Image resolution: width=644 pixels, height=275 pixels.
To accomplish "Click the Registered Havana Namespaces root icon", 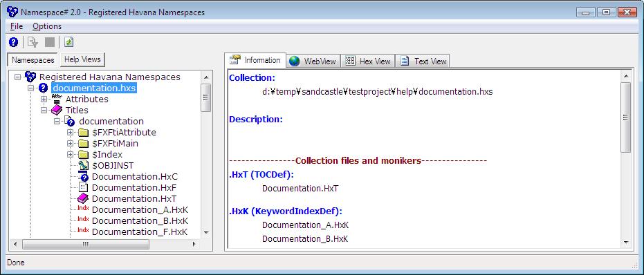I will click(30, 77).
